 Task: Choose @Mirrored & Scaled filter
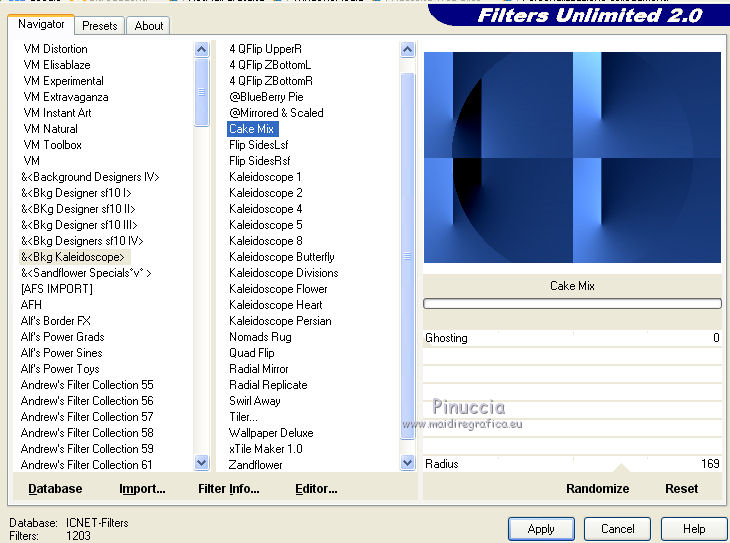point(276,113)
